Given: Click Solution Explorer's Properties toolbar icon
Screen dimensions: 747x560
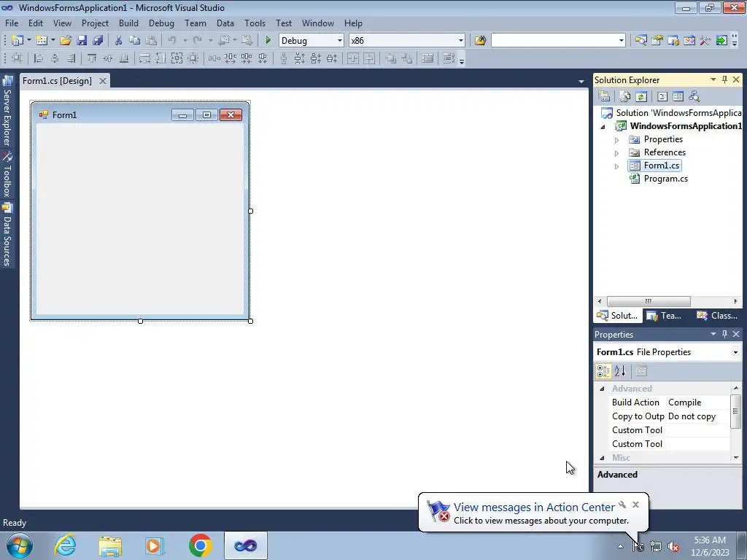Looking at the screenshot, I should tap(604, 97).
